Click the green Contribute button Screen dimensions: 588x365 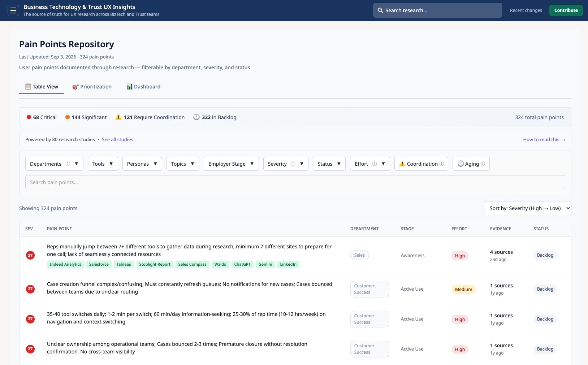pos(566,10)
